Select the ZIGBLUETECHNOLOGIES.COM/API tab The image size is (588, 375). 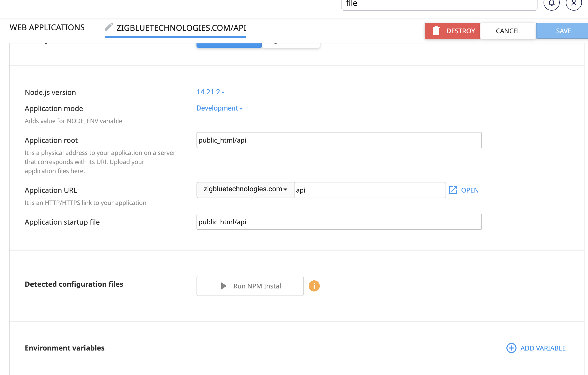click(x=181, y=28)
